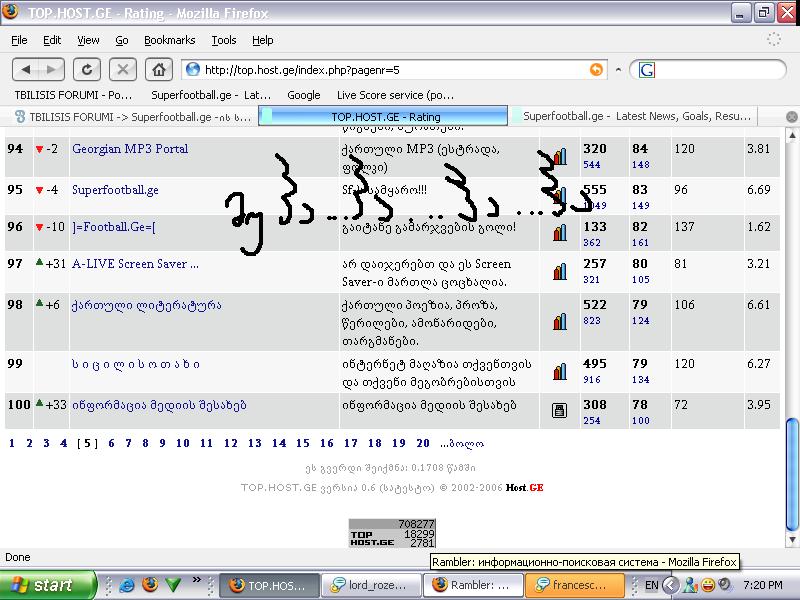Screen dimensions: 800x600
Task: Open the address bar history dropdown arrow
Action: click(x=618, y=70)
